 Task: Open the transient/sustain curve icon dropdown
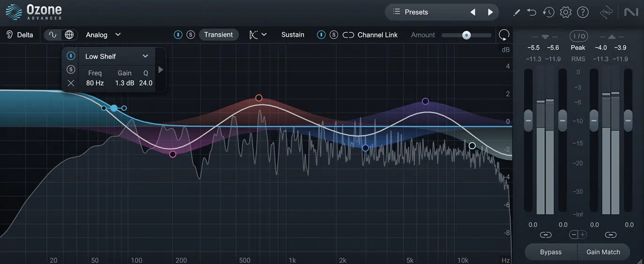point(258,35)
